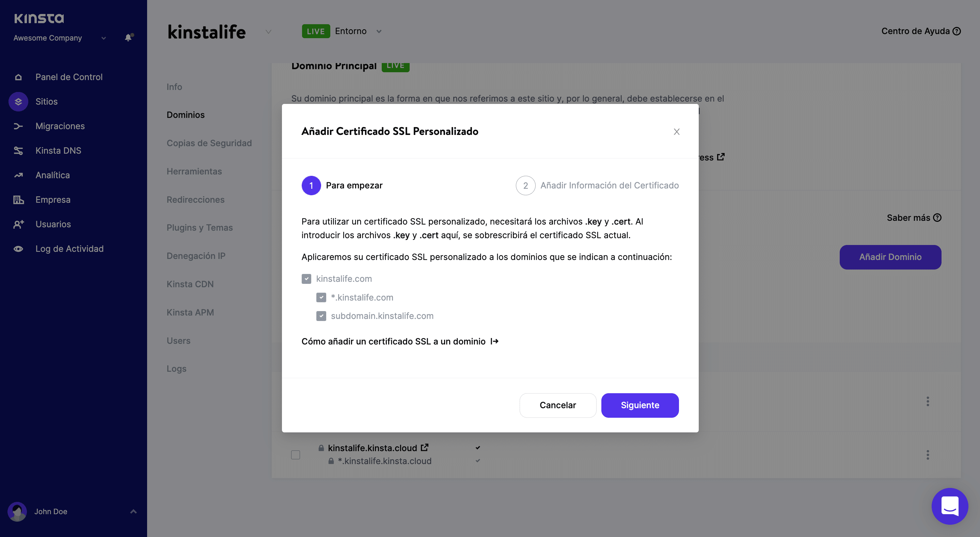Open the Intercom chat bubble
The height and width of the screenshot is (537, 980).
(x=950, y=506)
